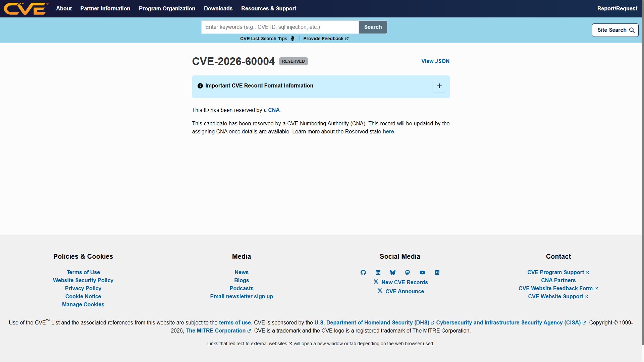Click View JSON link

click(435, 61)
